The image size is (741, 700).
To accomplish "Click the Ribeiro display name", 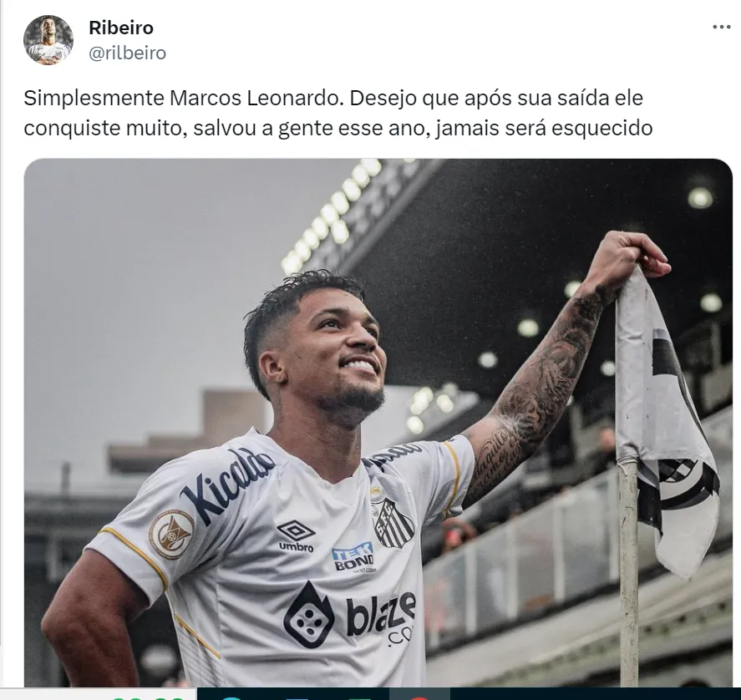I will pyautogui.click(x=121, y=28).
